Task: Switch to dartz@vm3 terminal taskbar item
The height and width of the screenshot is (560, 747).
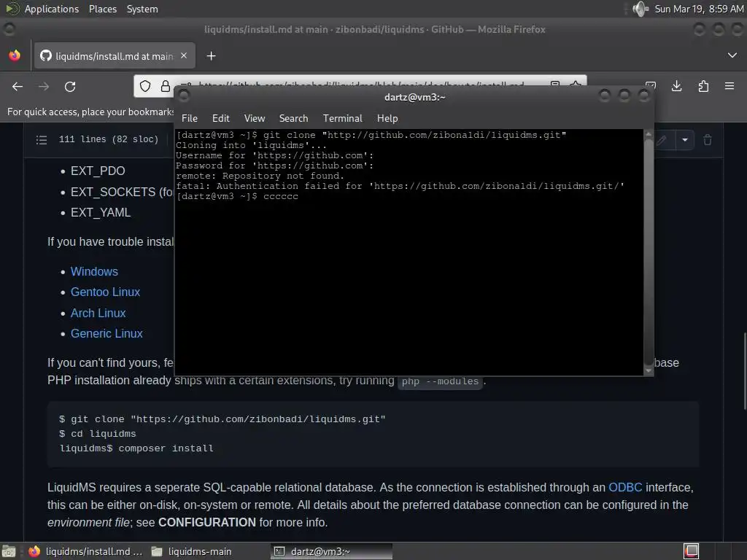Action: (x=332, y=551)
